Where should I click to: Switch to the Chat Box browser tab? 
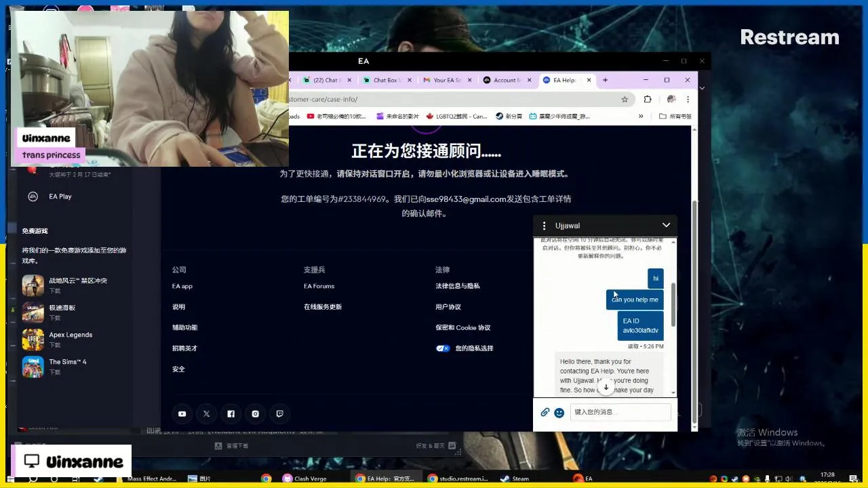pyautogui.click(x=387, y=80)
